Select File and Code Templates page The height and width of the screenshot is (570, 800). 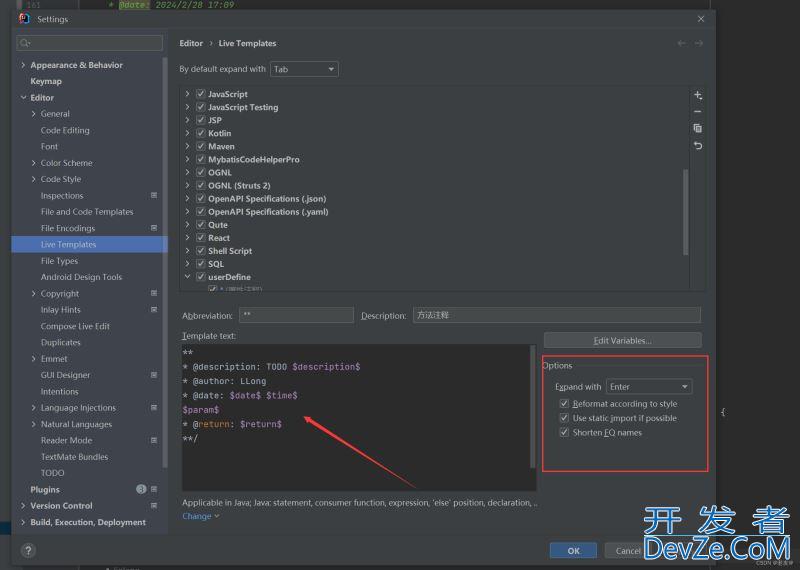pos(87,212)
